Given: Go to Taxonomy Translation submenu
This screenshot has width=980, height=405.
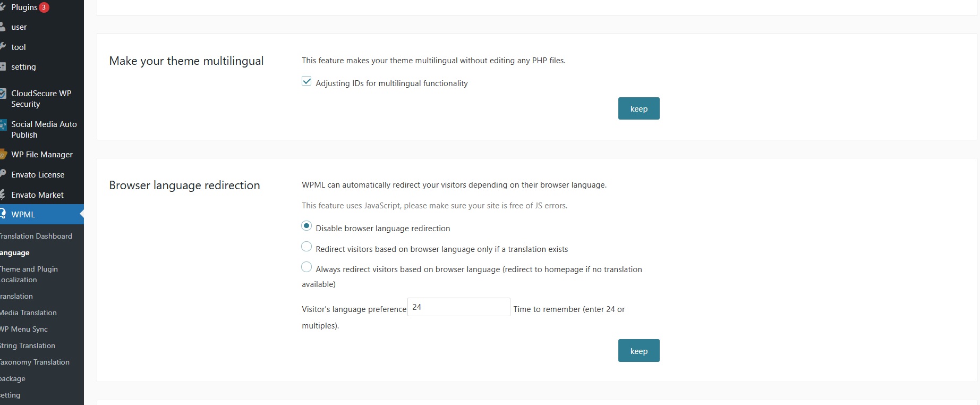Looking at the screenshot, I should point(35,362).
